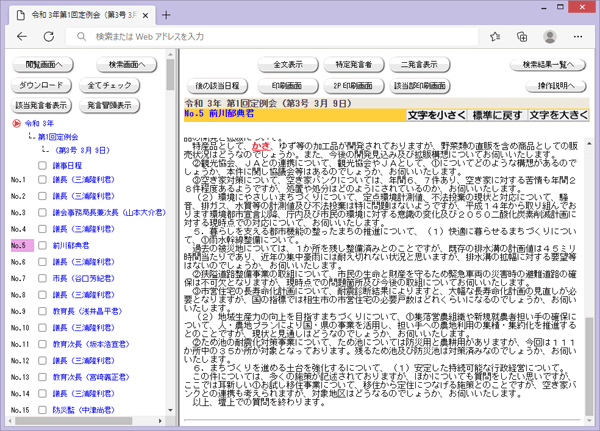Open the 教育次長(宮崎義正君) link
Viewport: 600px width, 431px height.
tap(91, 377)
